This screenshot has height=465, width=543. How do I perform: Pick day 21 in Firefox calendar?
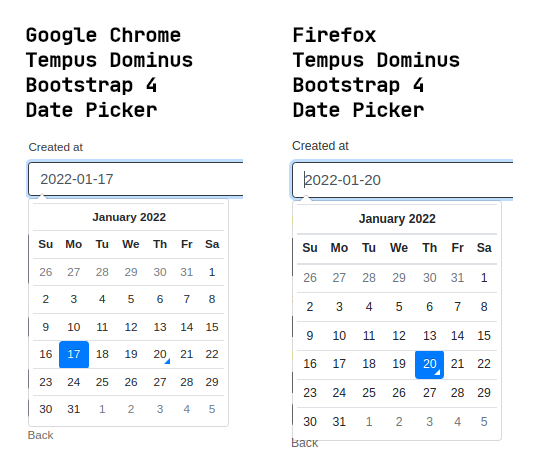(457, 364)
